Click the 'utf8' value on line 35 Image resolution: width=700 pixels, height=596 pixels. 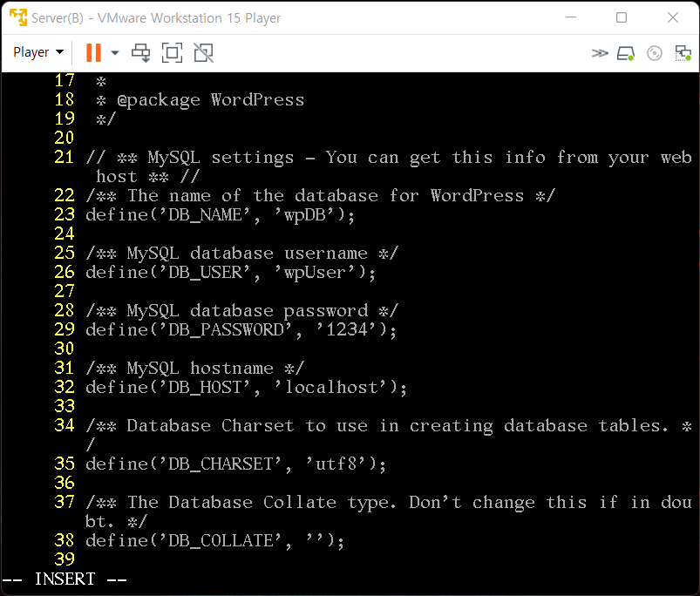click(x=336, y=464)
